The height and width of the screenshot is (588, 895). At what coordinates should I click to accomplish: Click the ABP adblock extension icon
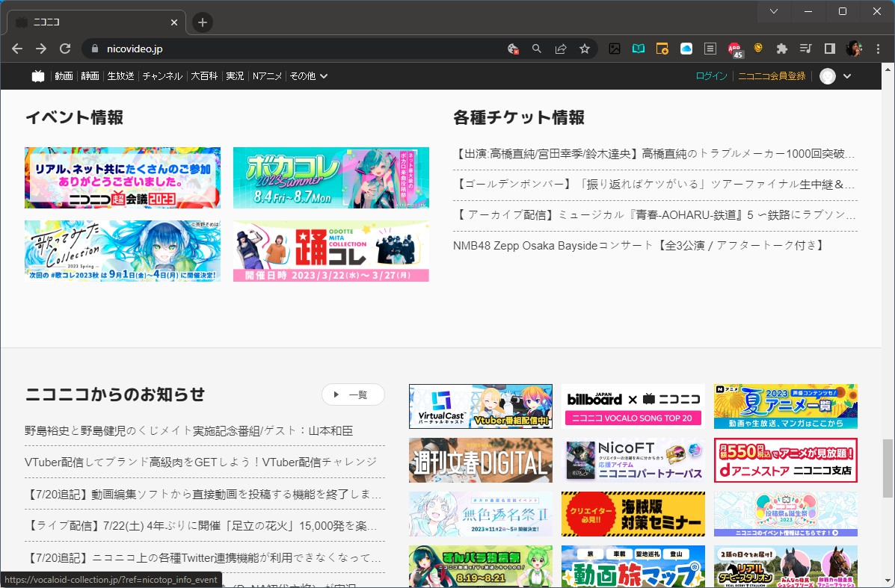[x=734, y=49]
